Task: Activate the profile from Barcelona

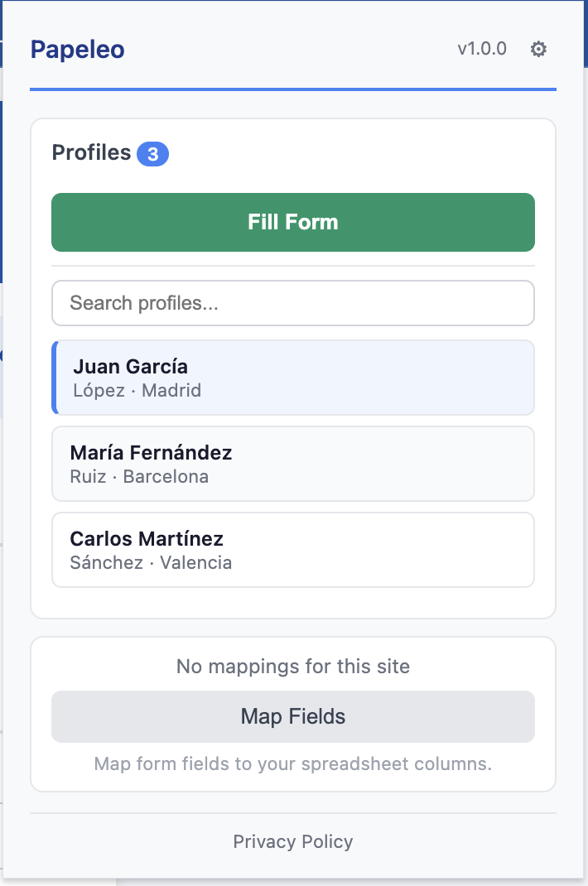Action: tap(293, 463)
